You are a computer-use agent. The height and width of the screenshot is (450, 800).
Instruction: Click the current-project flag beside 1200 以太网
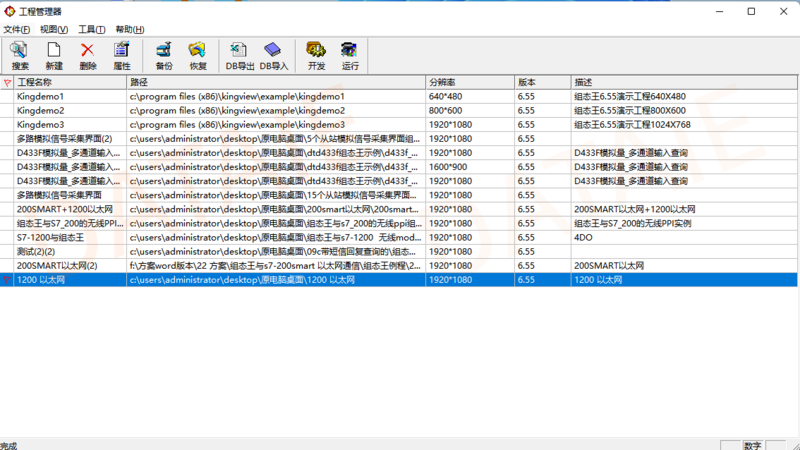(x=7, y=280)
